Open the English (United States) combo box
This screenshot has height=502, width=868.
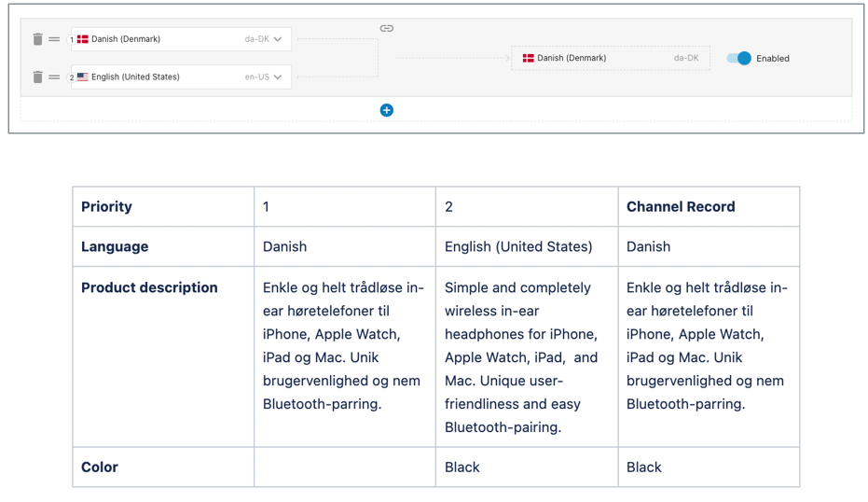click(181, 77)
